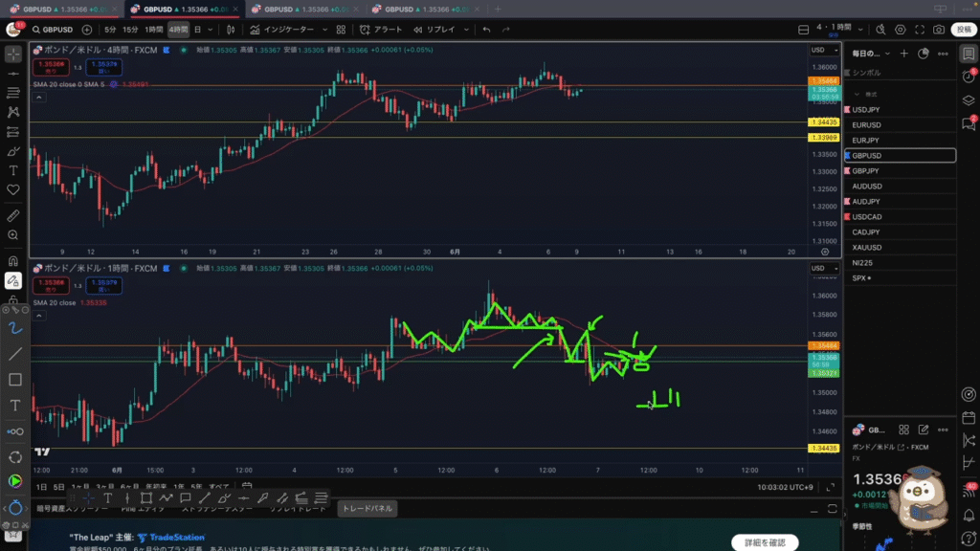This screenshot has width=980, height=551.
Task: Open the インジケーター indicators dialog
Action: (x=282, y=30)
